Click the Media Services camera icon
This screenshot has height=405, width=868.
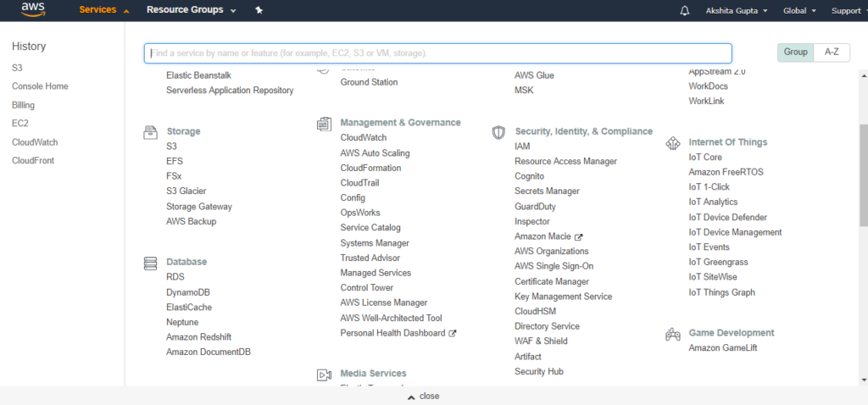[x=324, y=374]
